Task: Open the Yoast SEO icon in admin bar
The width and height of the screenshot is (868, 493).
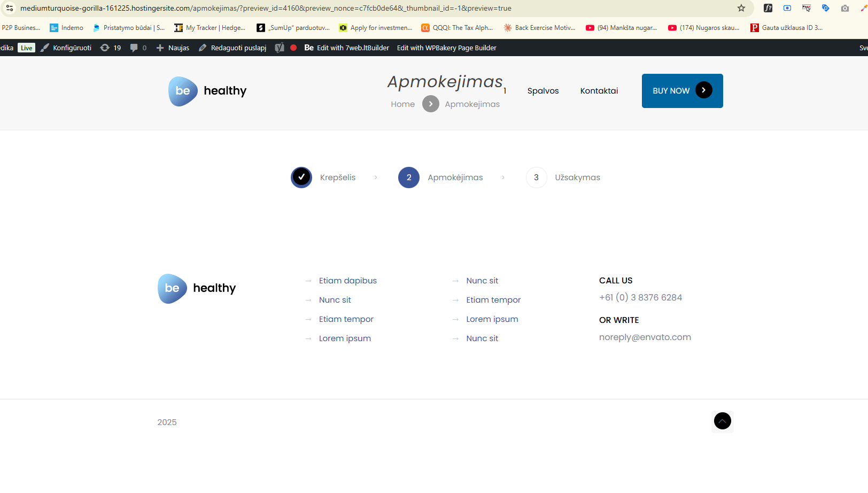Action: pyautogui.click(x=280, y=48)
